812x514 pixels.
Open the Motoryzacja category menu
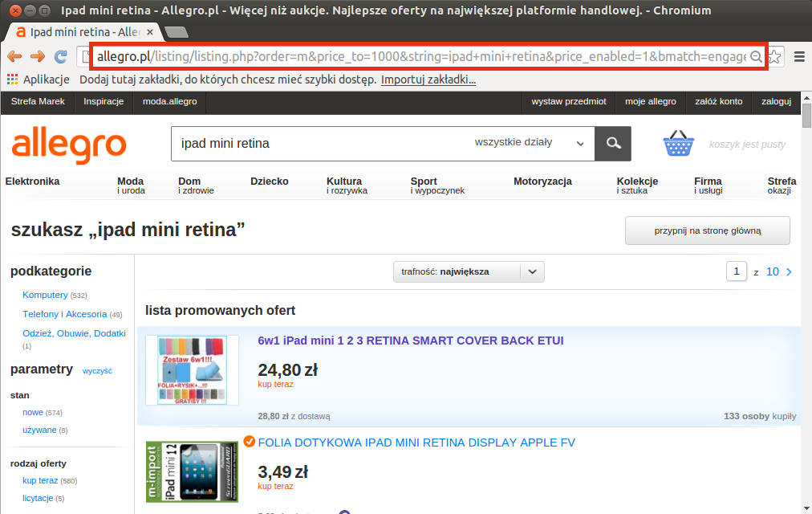click(542, 182)
